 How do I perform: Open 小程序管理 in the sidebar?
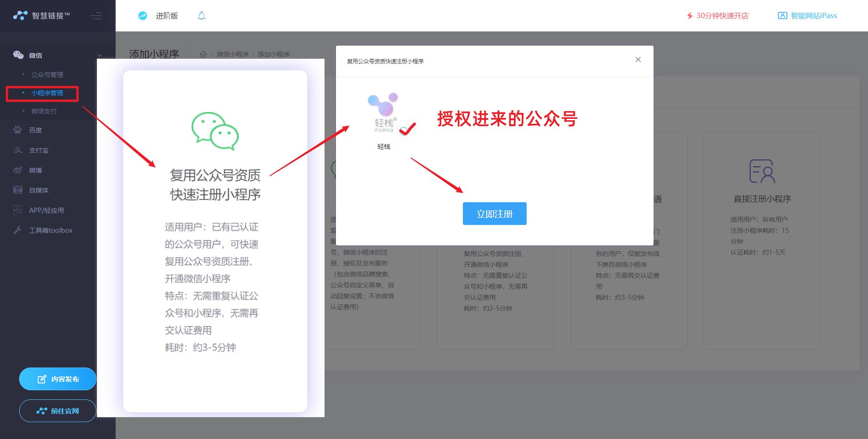[x=47, y=93]
